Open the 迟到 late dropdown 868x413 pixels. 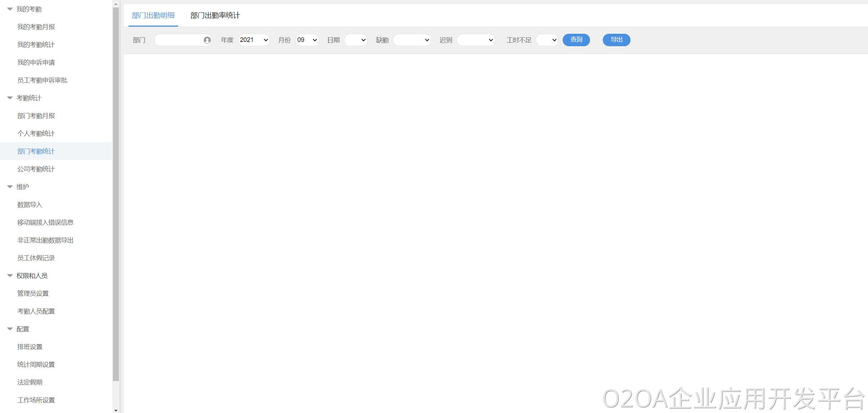click(x=476, y=40)
